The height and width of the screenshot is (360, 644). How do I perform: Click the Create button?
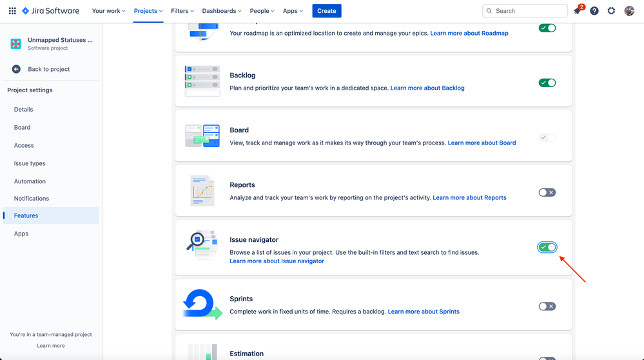tap(327, 11)
